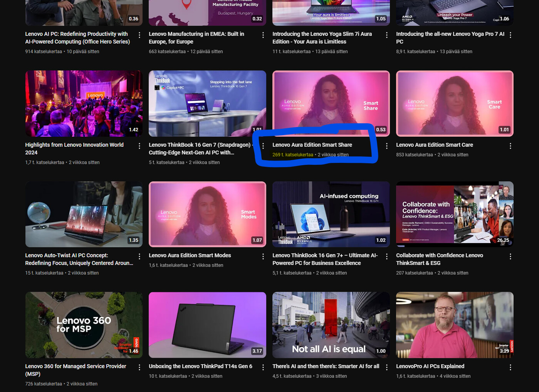Play the Smart Modes thumbnail
Image resolution: width=539 pixels, height=392 pixels.
pyautogui.click(x=207, y=214)
